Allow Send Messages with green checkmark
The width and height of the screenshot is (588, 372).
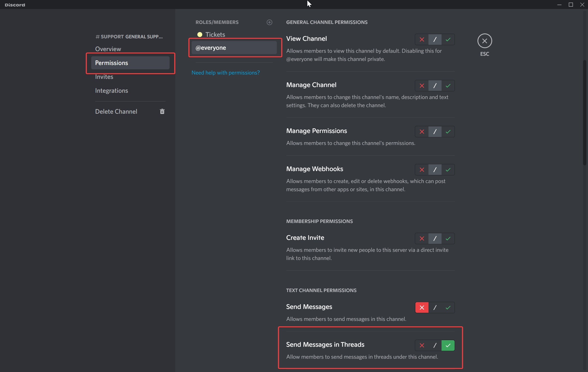click(448, 308)
